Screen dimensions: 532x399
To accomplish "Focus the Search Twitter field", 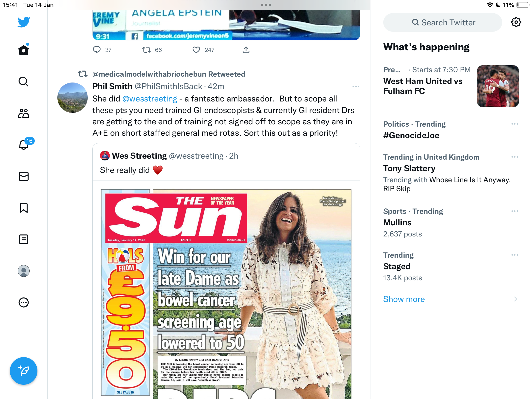I will click(x=443, y=22).
